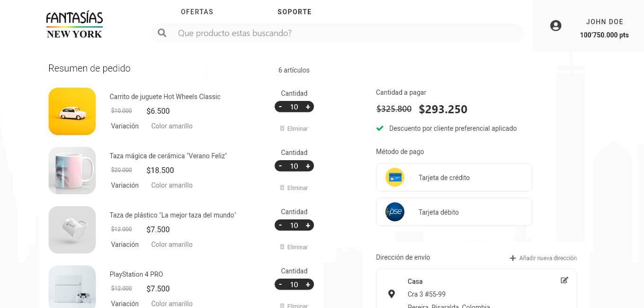Select the credit card payment icon

coord(395,177)
